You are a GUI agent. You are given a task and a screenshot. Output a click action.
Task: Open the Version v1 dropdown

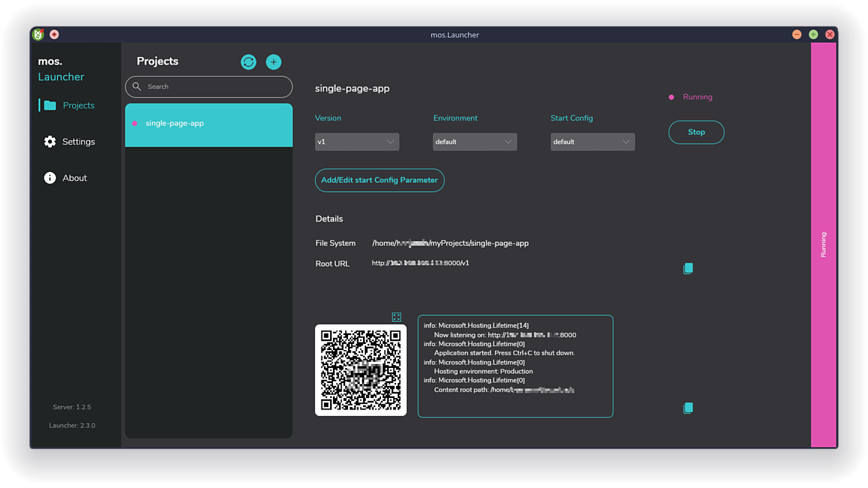[357, 141]
